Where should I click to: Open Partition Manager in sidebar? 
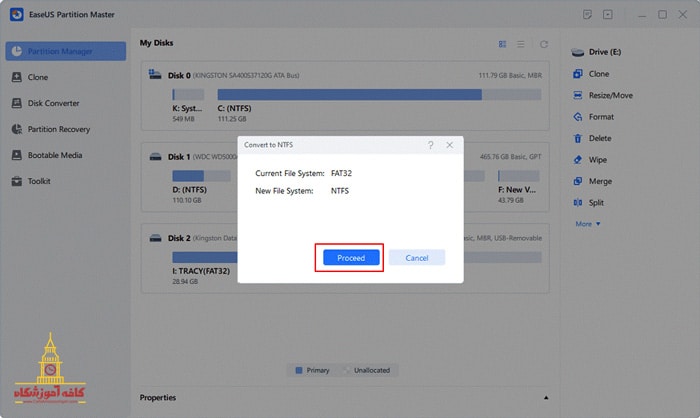(66, 51)
